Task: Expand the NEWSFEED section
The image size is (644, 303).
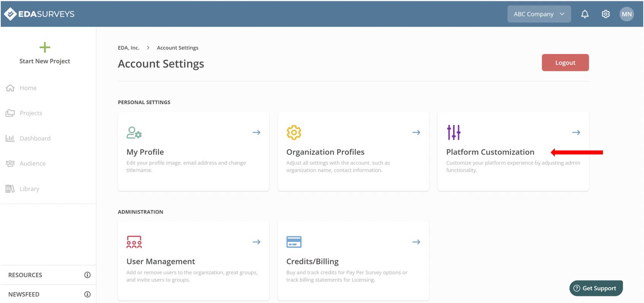Action: [x=48, y=294]
